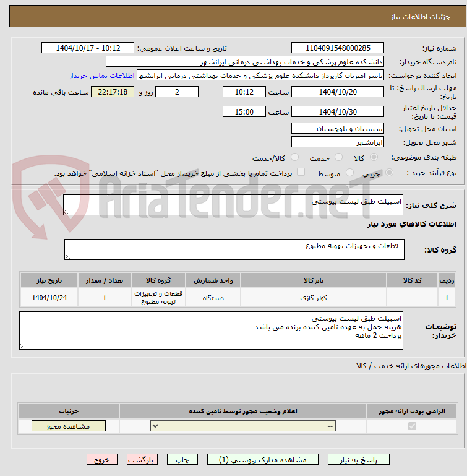Open مشاهده مدارک پیوستی (1) button
The image size is (467, 476).
click(x=263, y=460)
